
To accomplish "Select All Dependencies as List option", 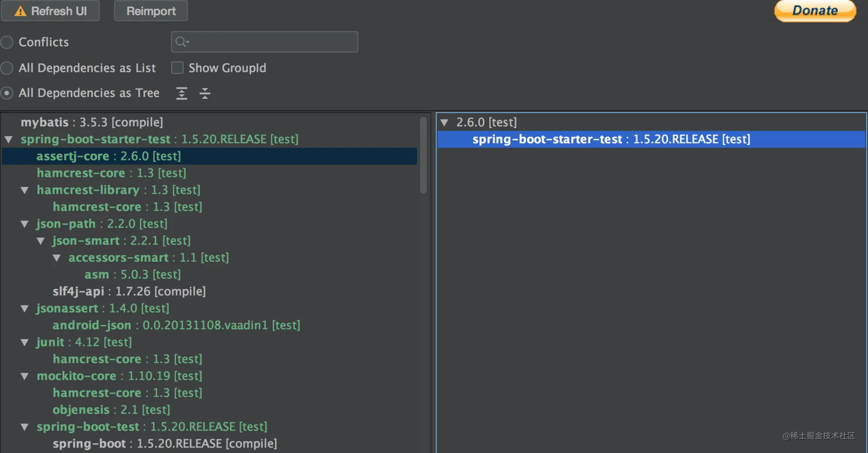I will [7, 68].
